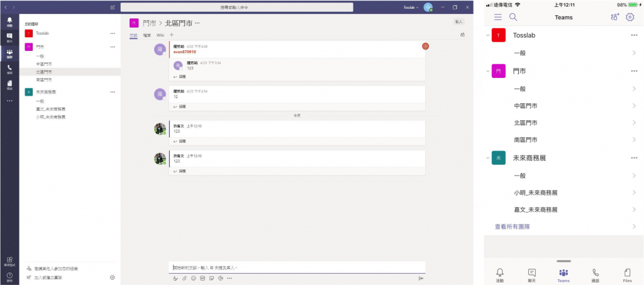
Task: Click reply under the message 12
Action: tap(182, 107)
